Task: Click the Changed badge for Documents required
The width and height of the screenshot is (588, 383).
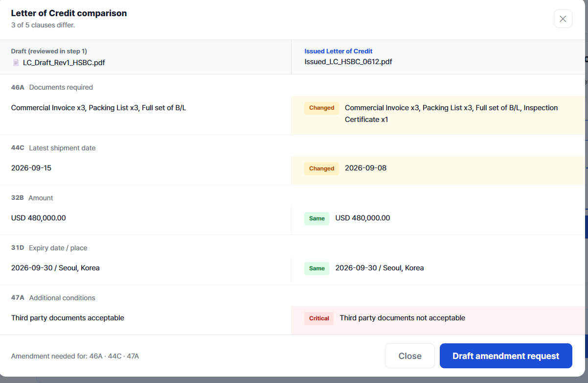Action: pos(321,108)
